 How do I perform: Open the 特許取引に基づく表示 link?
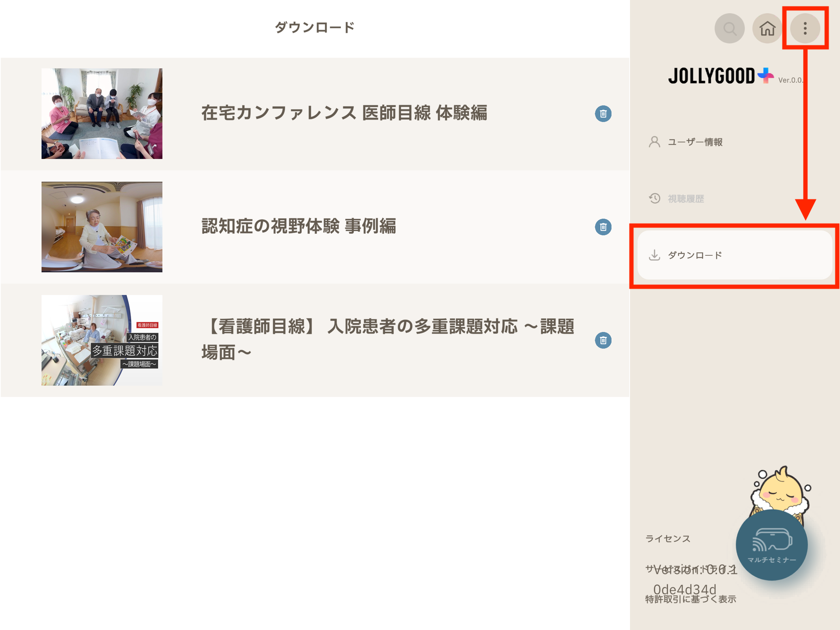tap(690, 599)
